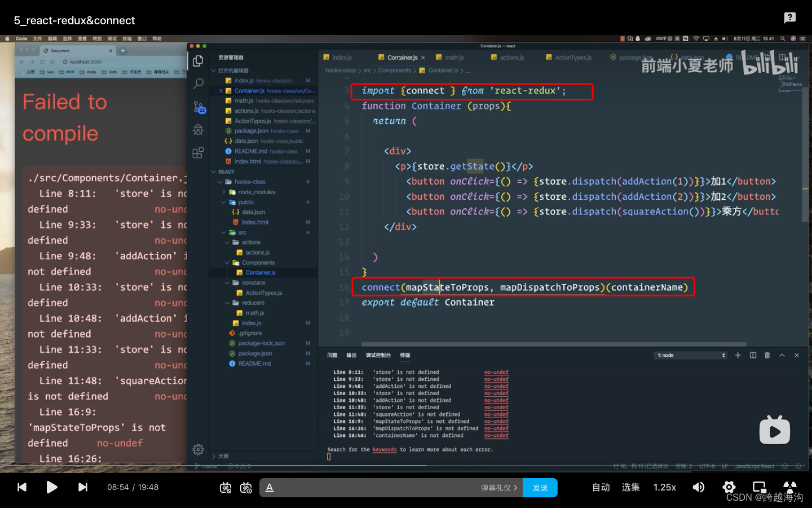Open the 弹幕礼仪 etiquette link
The image size is (812, 508).
(x=499, y=488)
